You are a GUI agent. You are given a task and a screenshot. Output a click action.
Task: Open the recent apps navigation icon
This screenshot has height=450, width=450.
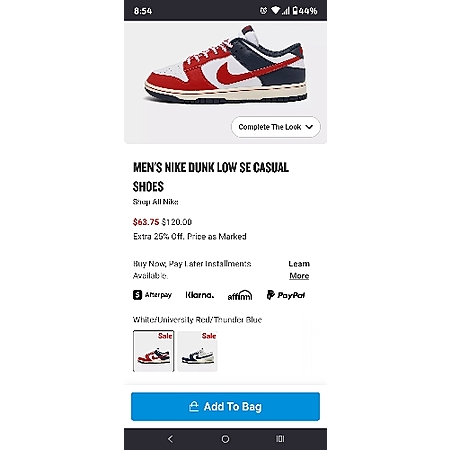click(280, 439)
